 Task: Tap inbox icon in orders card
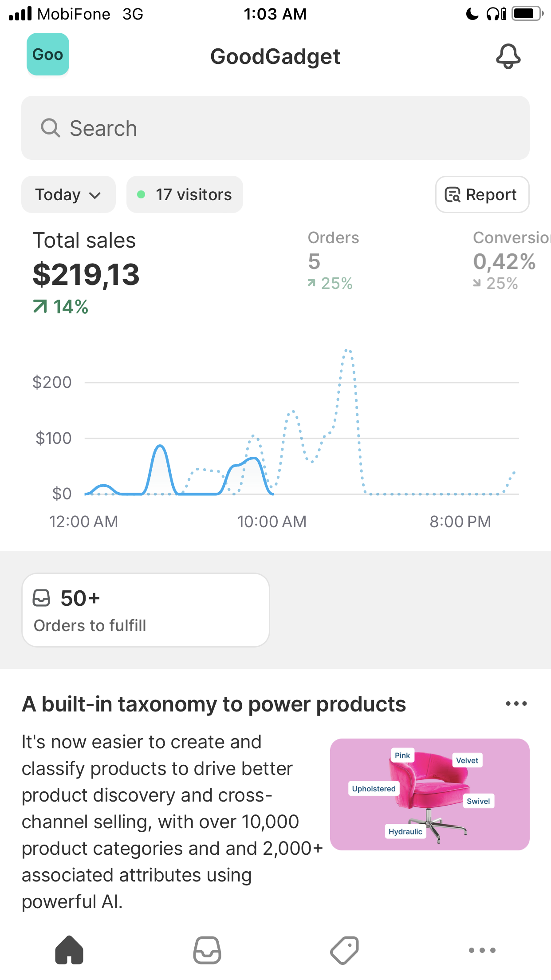coord(42,598)
